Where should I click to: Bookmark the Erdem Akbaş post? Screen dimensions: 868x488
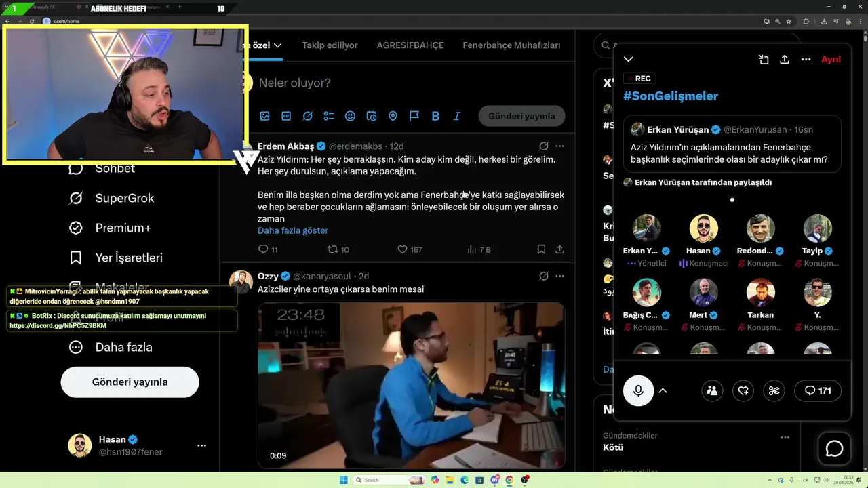point(541,249)
